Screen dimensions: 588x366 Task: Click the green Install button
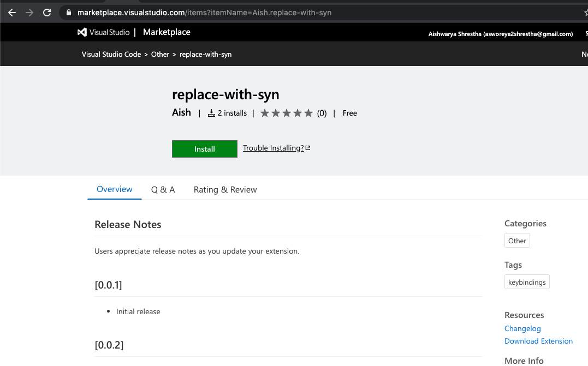(204, 149)
